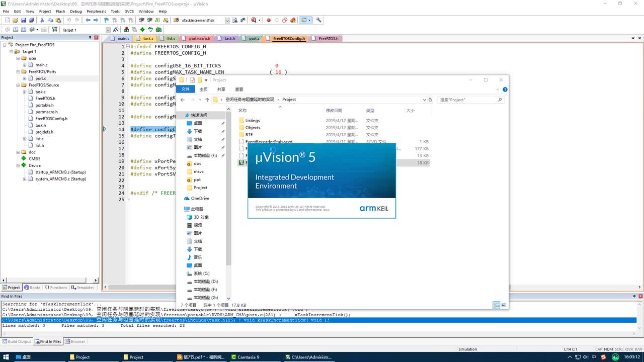Open the SVCS menu
The height and width of the screenshot is (362, 644).
click(x=129, y=11)
